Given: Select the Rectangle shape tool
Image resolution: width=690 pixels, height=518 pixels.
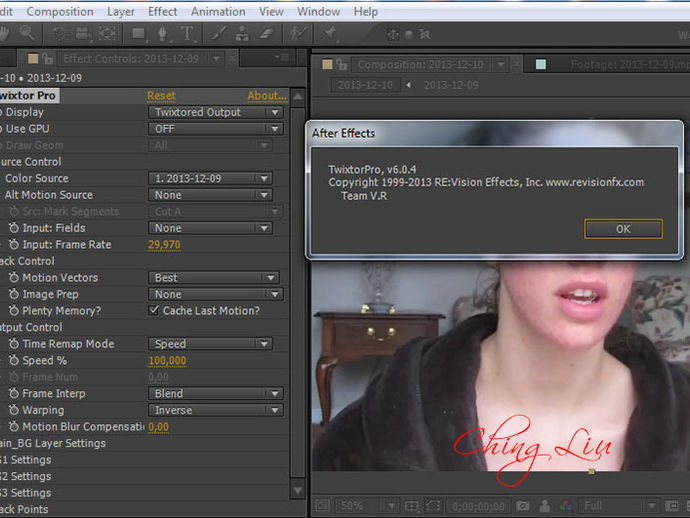Looking at the screenshot, I should (x=139, y=34).
